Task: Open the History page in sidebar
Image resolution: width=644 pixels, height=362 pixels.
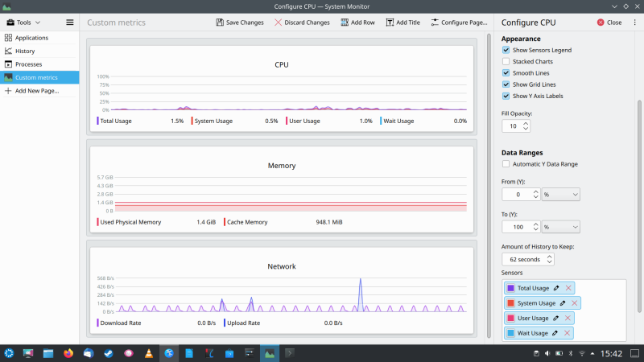Action: click(25, 51)
